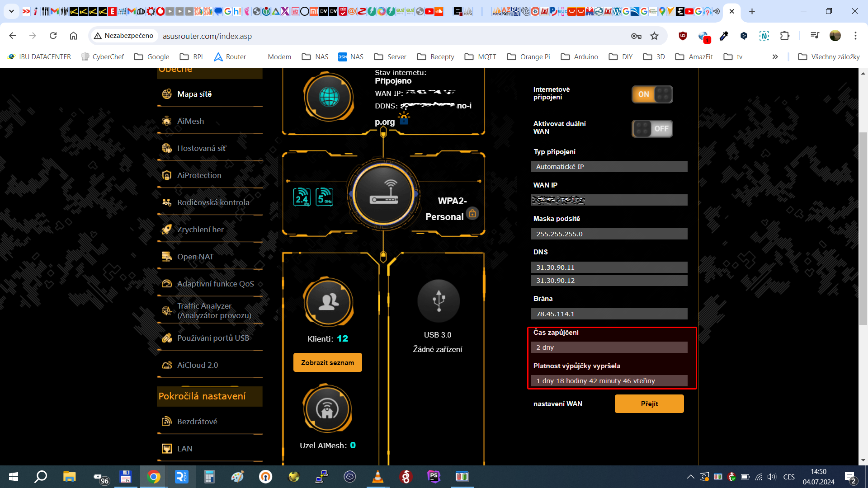Select the router icon in network map
This screenshot has height=488, width=868.
tap(383, 193)
